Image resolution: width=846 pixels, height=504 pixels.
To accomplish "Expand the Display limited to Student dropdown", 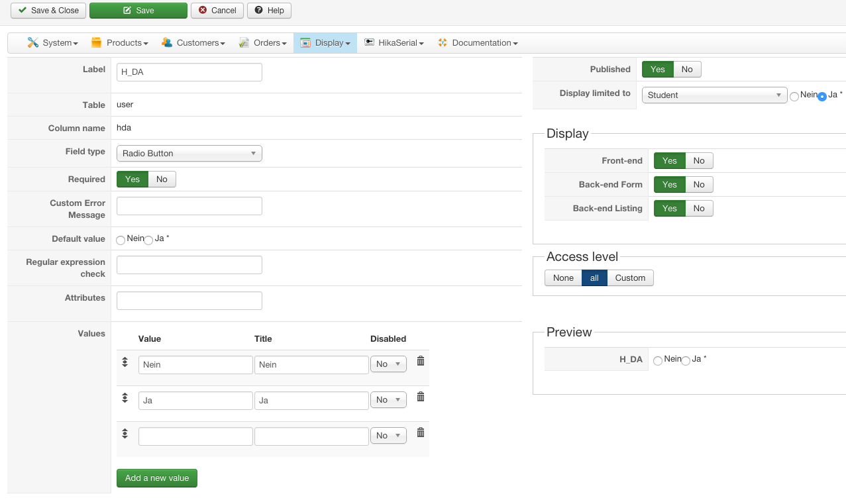I will pos(714,95).
